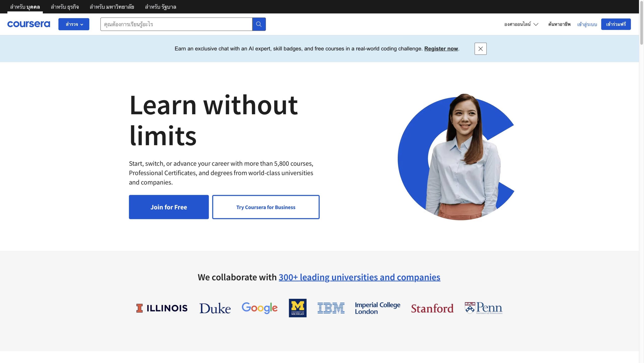Viewport: 644px width, 363px height.
Task: Click Try Coursera for Business button
Action: pyautogui.click(x=266, y=207)
